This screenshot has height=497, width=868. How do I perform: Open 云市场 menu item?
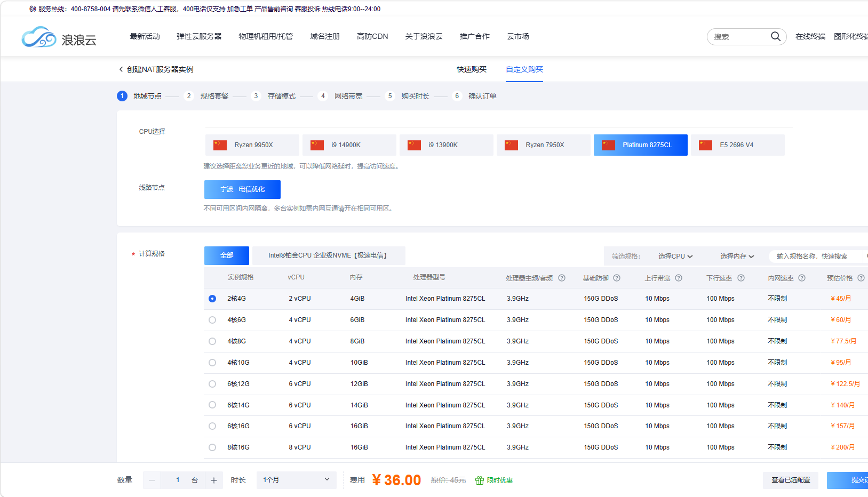(517, 36)
